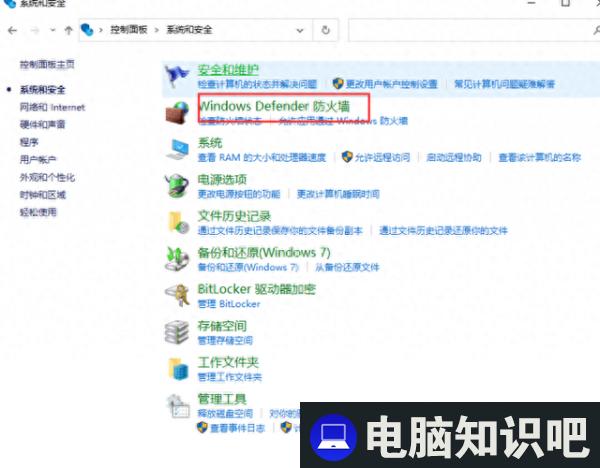Click 允许应用通过 Windows 防火墙

343,121
